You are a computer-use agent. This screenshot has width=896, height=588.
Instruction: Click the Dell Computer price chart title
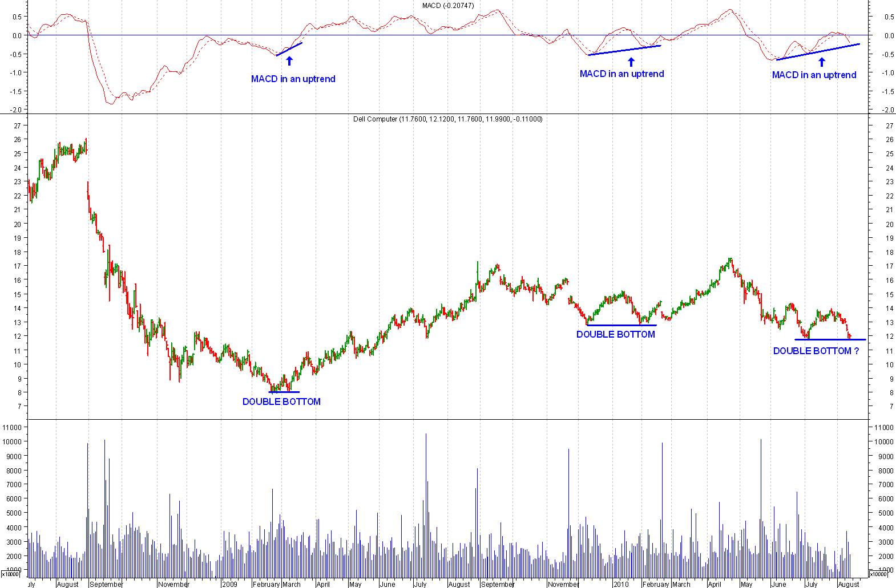coord(448,119)
